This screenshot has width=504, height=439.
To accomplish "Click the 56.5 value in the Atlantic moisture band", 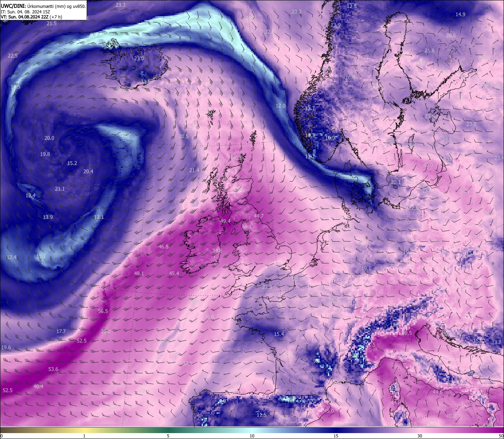I will 103,311.
